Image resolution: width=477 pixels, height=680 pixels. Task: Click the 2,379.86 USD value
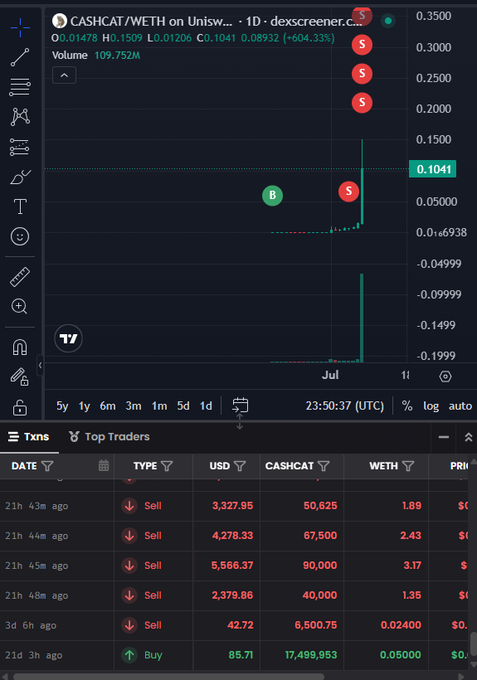pos(232,595)
